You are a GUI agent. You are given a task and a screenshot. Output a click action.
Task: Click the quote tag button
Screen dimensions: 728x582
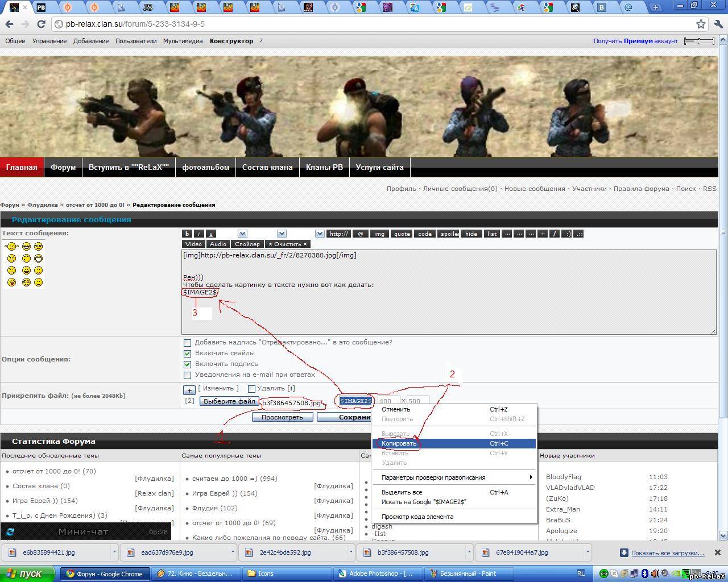tap(402, 234)
